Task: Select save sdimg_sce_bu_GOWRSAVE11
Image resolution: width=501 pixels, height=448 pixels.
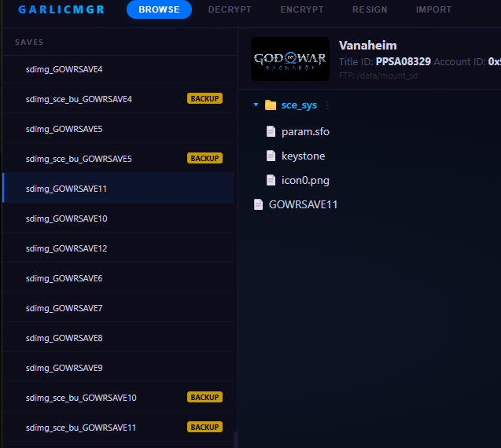Action: click(118, 428)
